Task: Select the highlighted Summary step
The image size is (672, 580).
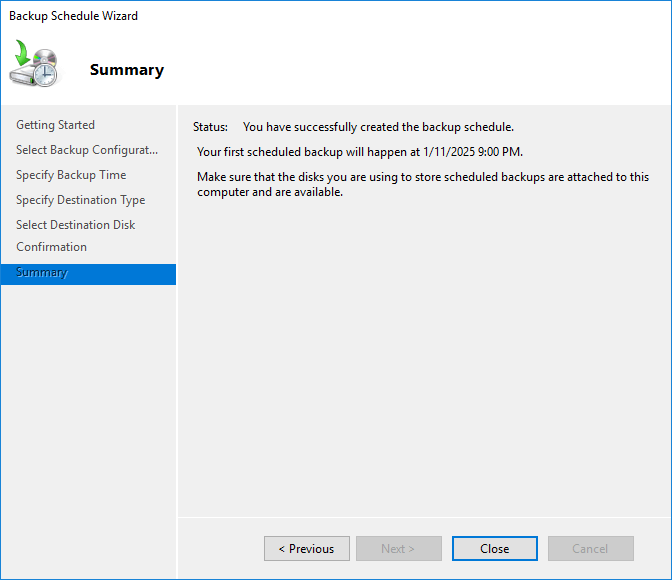Action: click(x=88, y=274)
